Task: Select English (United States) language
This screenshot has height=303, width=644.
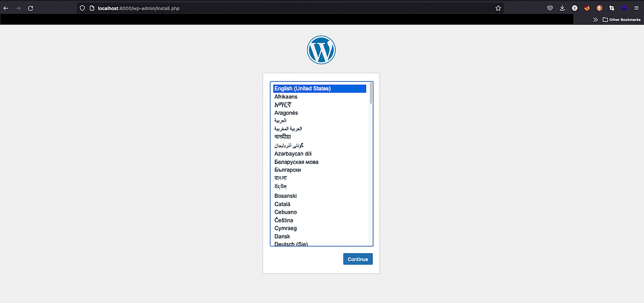Action: point(319,88)
